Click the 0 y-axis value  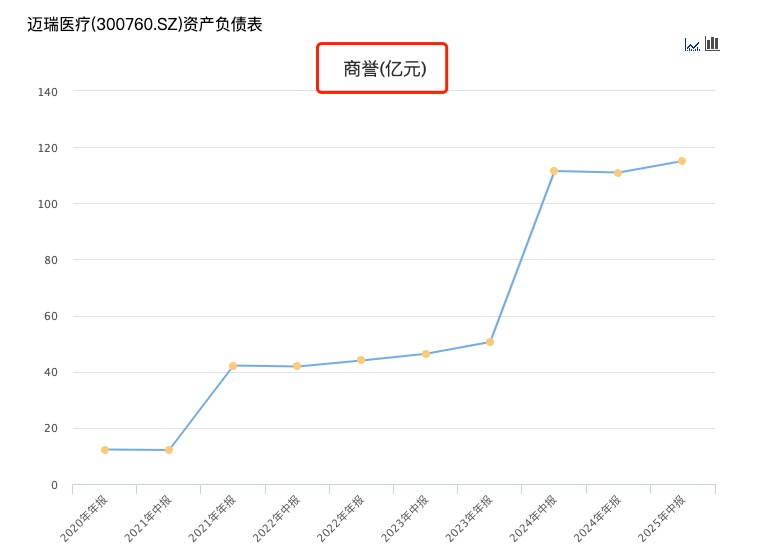pos(55,485)
